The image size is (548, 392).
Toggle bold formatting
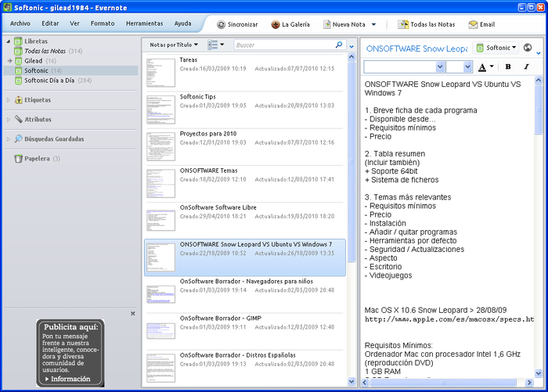pyautogui.click(x=508, y=67)
